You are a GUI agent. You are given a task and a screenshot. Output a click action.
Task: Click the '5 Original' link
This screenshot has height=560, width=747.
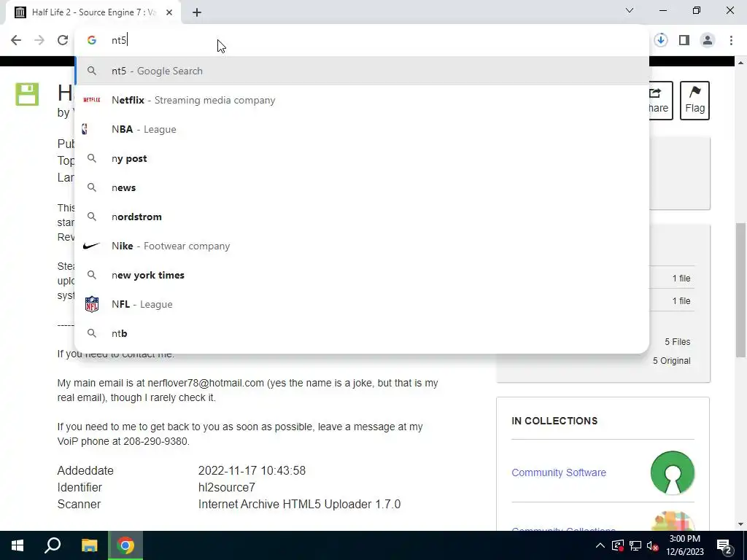671,361
